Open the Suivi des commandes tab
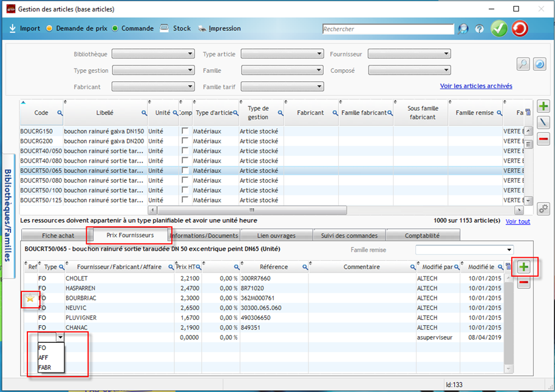Screen dimensions: 555x392 [349, 235]
